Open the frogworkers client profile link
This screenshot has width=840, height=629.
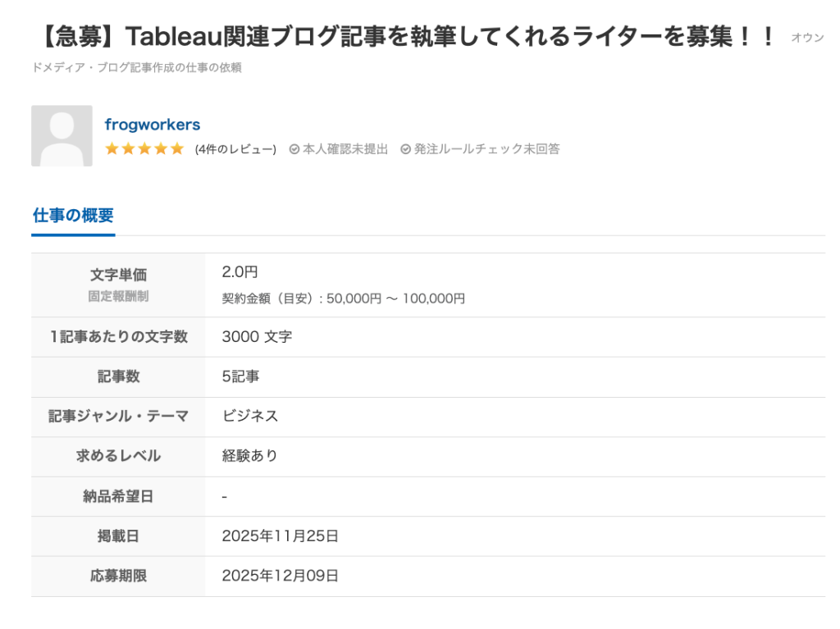click(x=153, y=125)
